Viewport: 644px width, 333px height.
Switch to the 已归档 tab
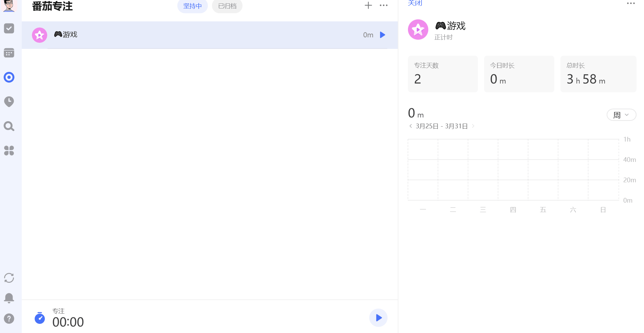(x=227, y=6)
